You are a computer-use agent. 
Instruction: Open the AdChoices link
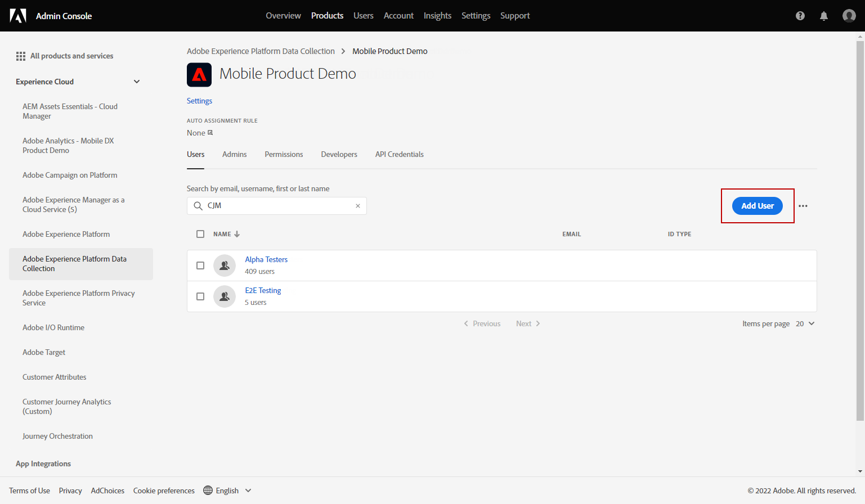(107, 490)
